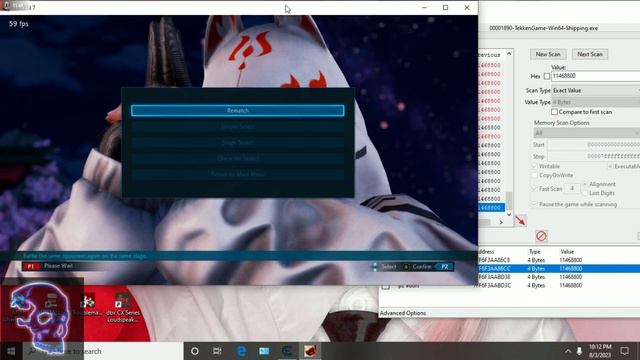Click the microphone tray icon
The image size is (640, 360).
point(579,351)
